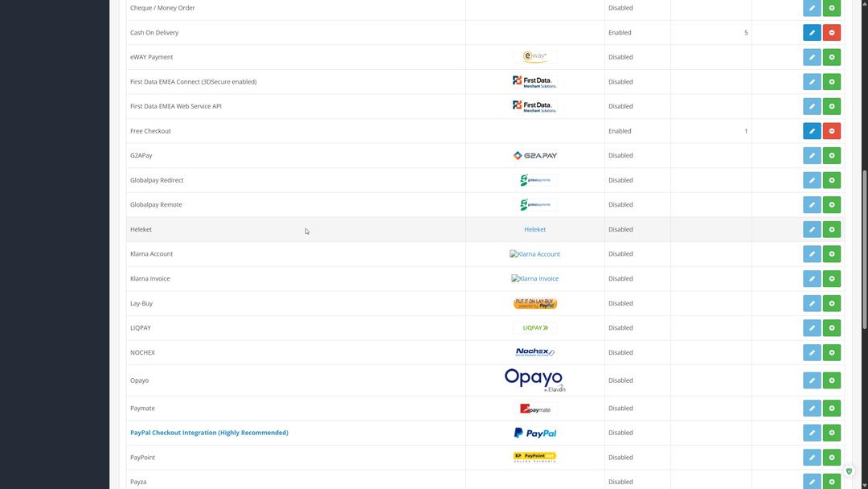The width and height of the screenshot is (868, 489).
Task: Edit the NOCHEX payment method
Action: [812, 352]
